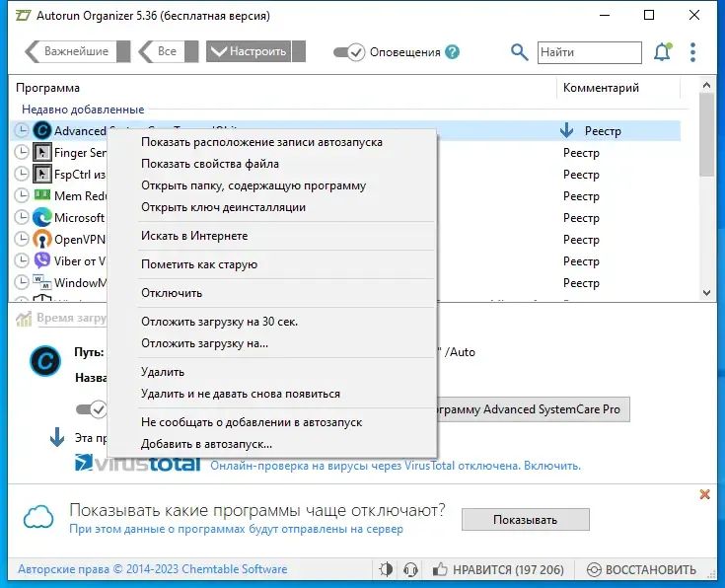
Task: Click delay clock icon on Viber row
Action: [x=22, y=260]
